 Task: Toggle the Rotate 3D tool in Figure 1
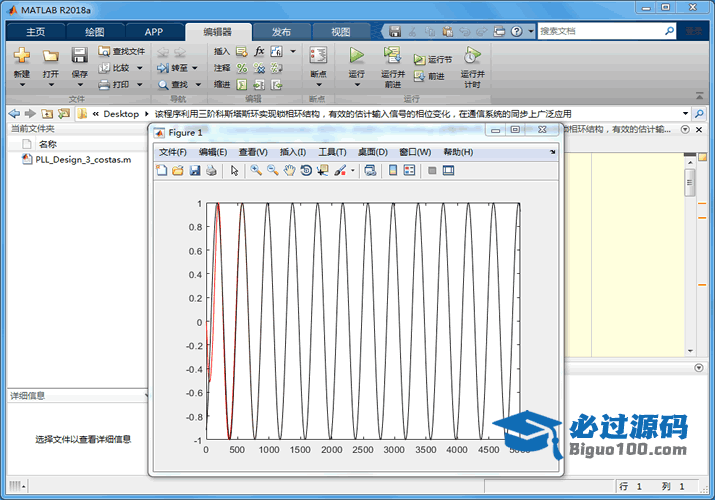tap(306, 170)
